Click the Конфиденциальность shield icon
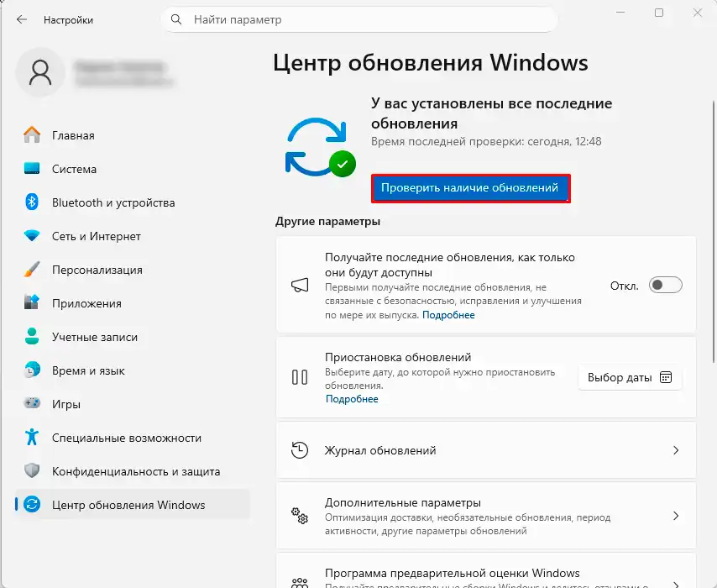Viewport: 717px width, 588px height. 32,471
